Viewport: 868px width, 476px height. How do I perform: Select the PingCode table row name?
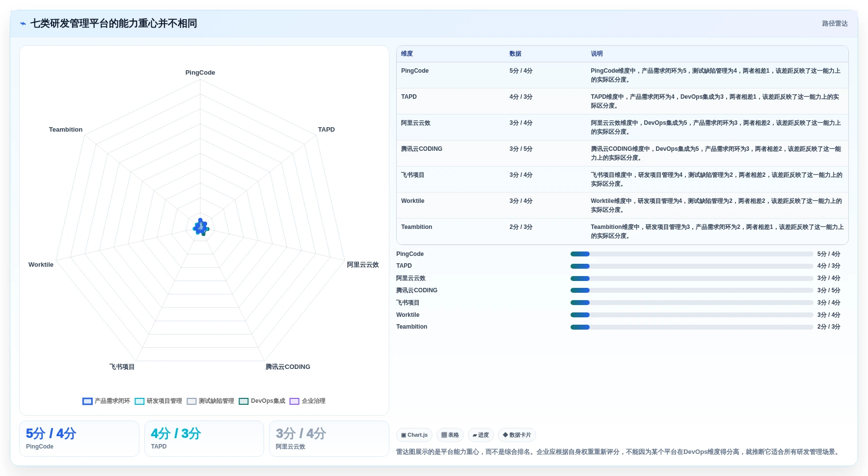tap(415, 71)
